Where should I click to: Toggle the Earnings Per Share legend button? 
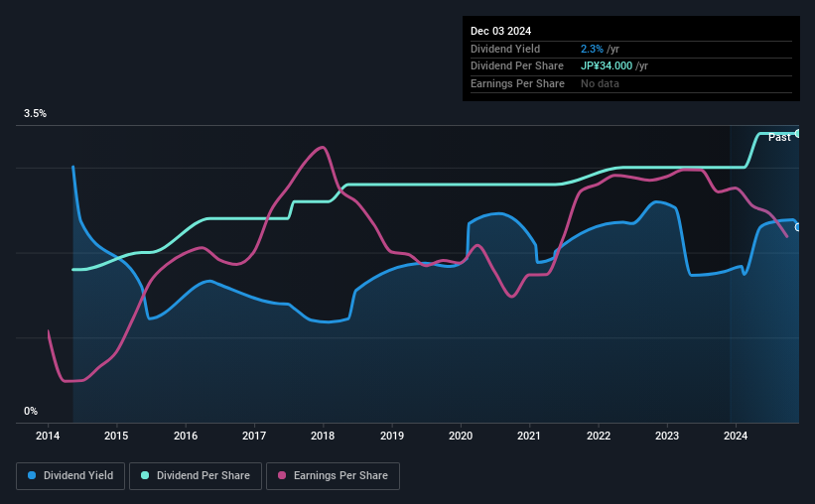334,476
